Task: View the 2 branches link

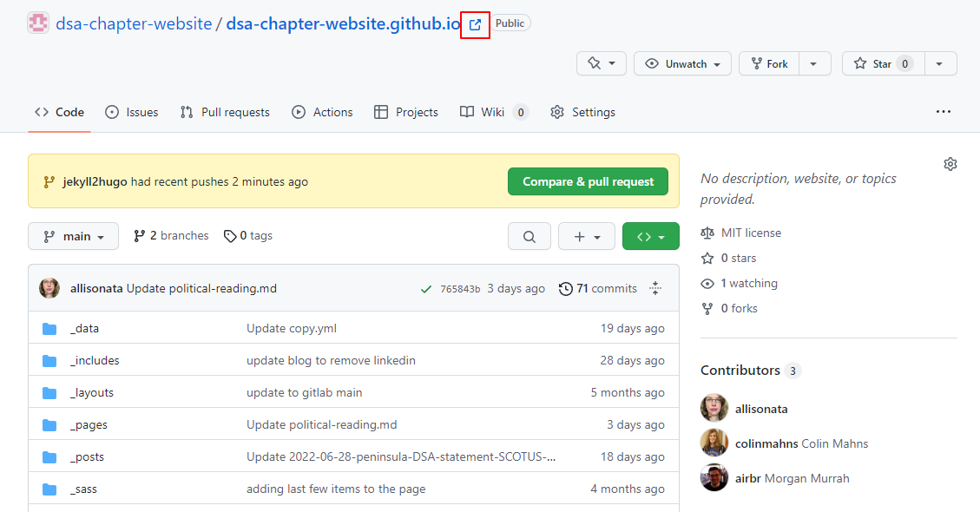Action: tap(171, 236)
